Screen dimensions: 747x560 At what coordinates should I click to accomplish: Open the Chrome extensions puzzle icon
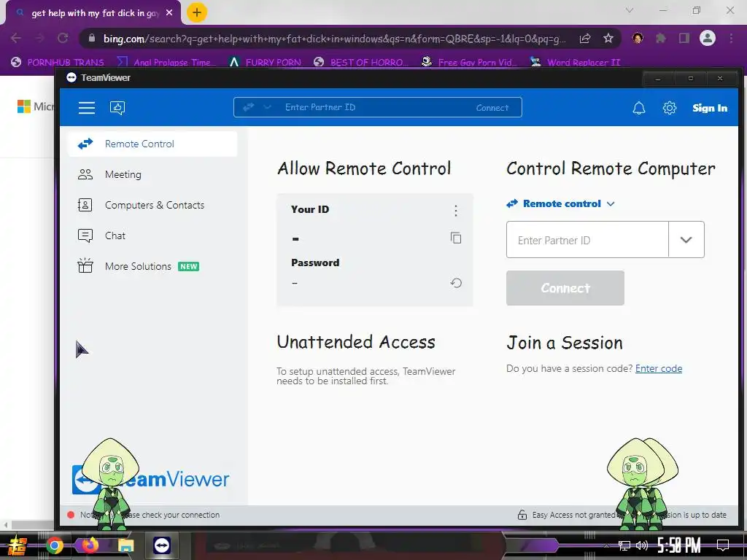(660, 38)
